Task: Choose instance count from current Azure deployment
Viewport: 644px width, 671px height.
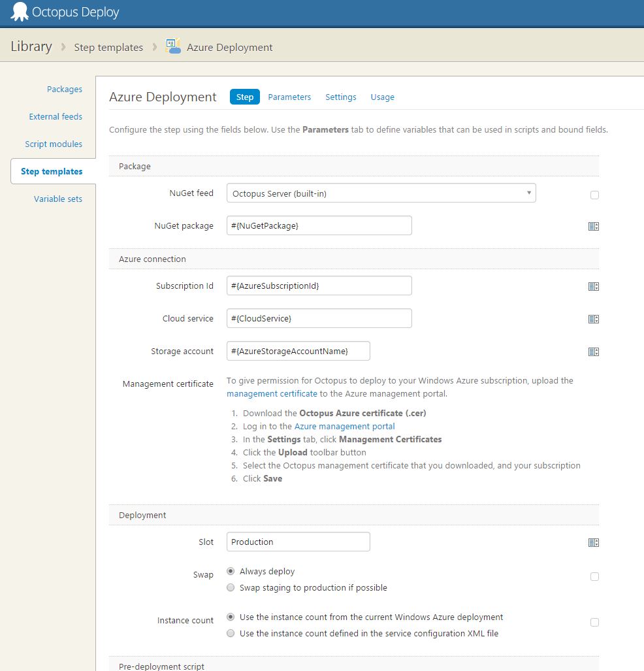Action: [x=231, y=617]
